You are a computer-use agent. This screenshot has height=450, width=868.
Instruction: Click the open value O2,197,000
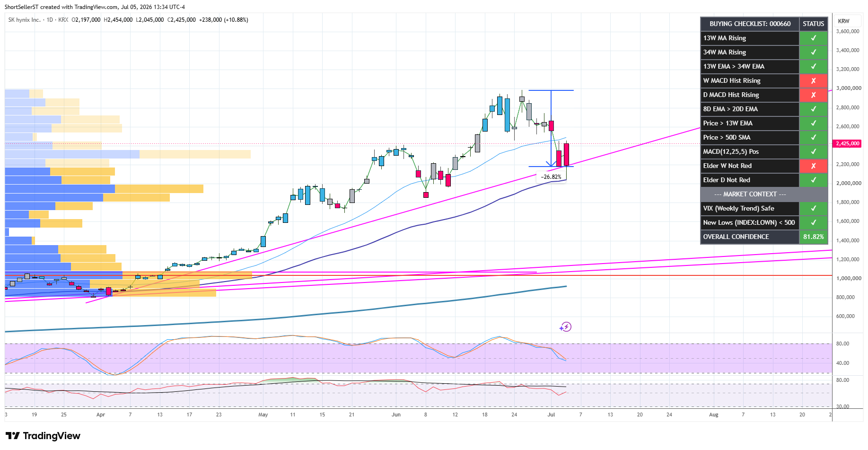[86, 20]
